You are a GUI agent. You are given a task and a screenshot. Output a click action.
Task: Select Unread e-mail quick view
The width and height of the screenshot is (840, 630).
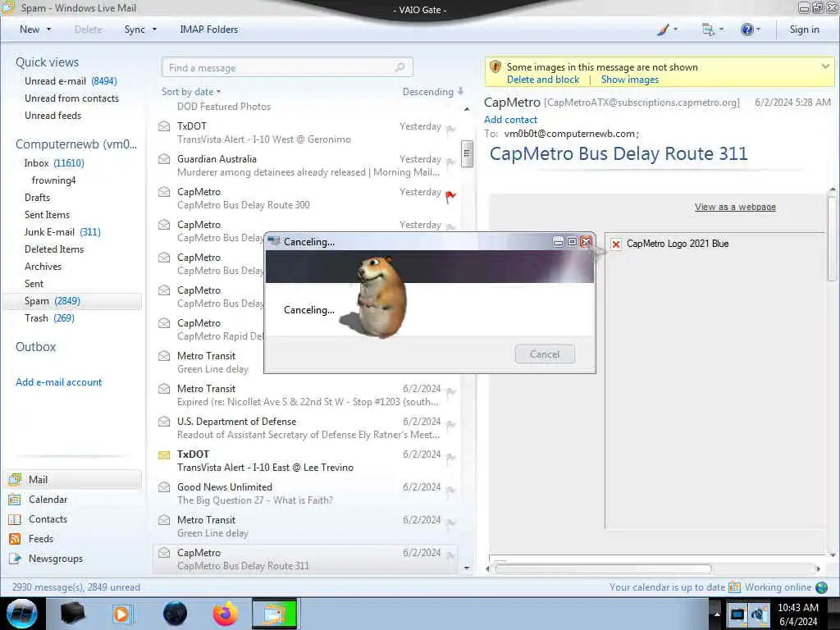tap(71, 81)
